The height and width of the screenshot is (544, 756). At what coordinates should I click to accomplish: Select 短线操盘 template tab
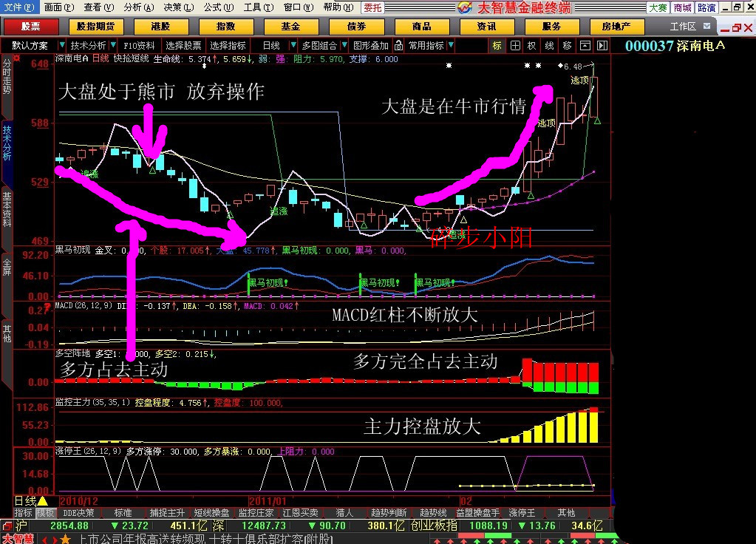(x=211, y=513)
